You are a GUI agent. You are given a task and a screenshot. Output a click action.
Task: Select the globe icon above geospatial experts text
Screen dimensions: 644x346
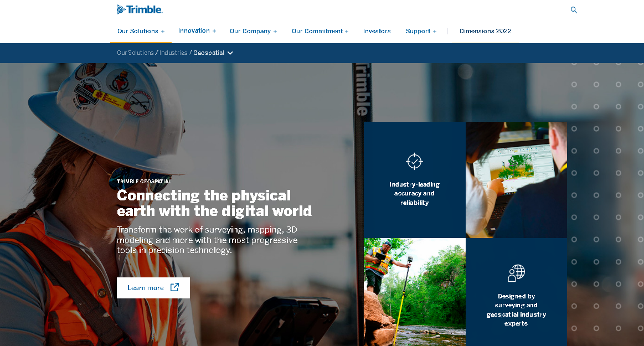pos(516,272)
